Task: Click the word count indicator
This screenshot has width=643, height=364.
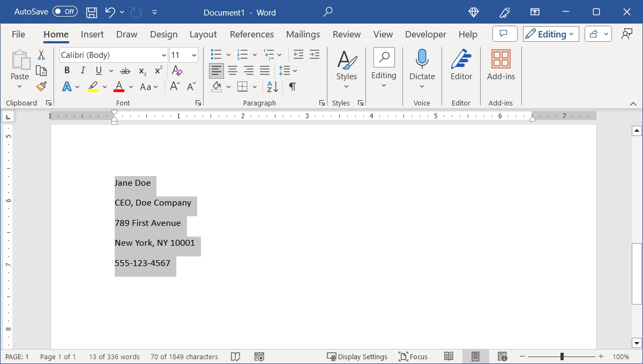Action: pos(114,356)
